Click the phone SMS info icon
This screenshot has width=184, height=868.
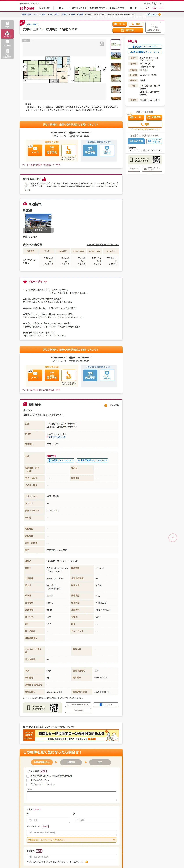tap(86, 862)
